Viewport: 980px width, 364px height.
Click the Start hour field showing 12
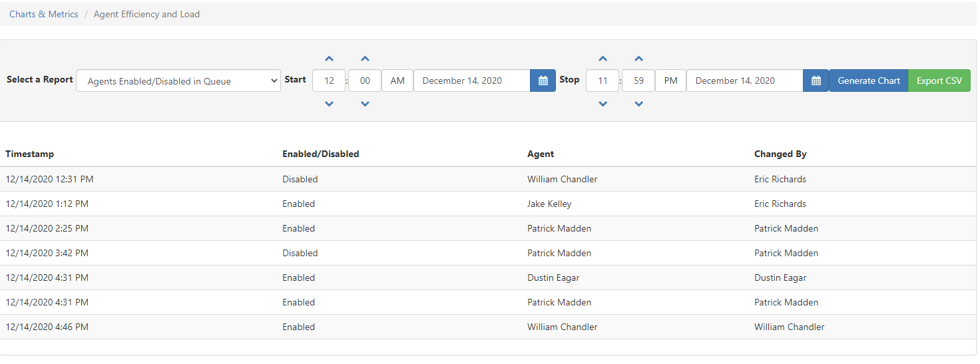tap(329, 81)
